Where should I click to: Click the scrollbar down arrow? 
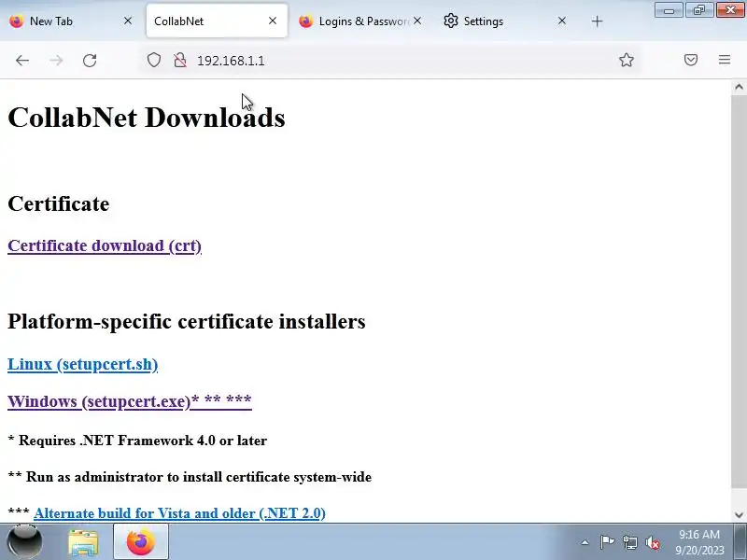point(739,515)
